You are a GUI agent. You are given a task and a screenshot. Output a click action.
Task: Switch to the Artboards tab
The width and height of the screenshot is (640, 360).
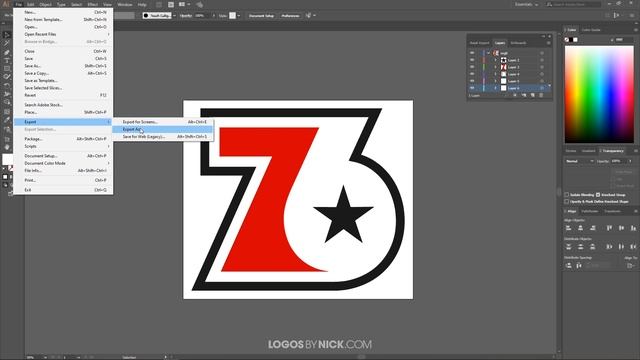(518, 43)
